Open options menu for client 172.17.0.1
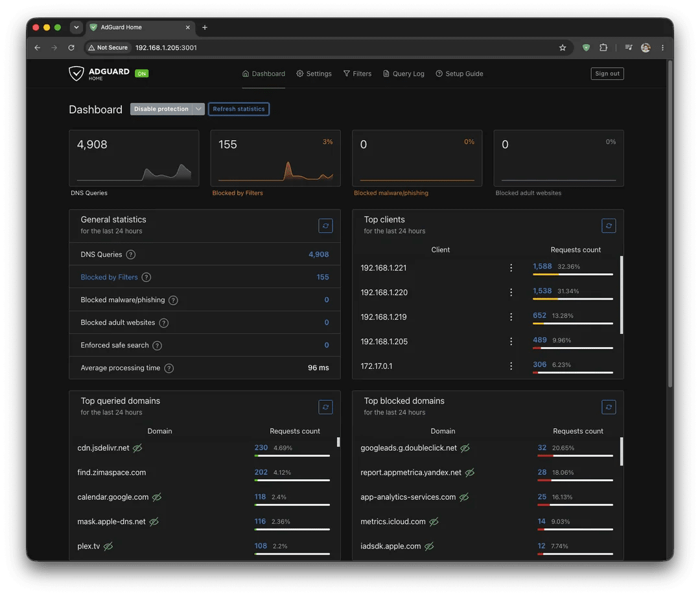This screenshot has height=596, width=700. 511,366
